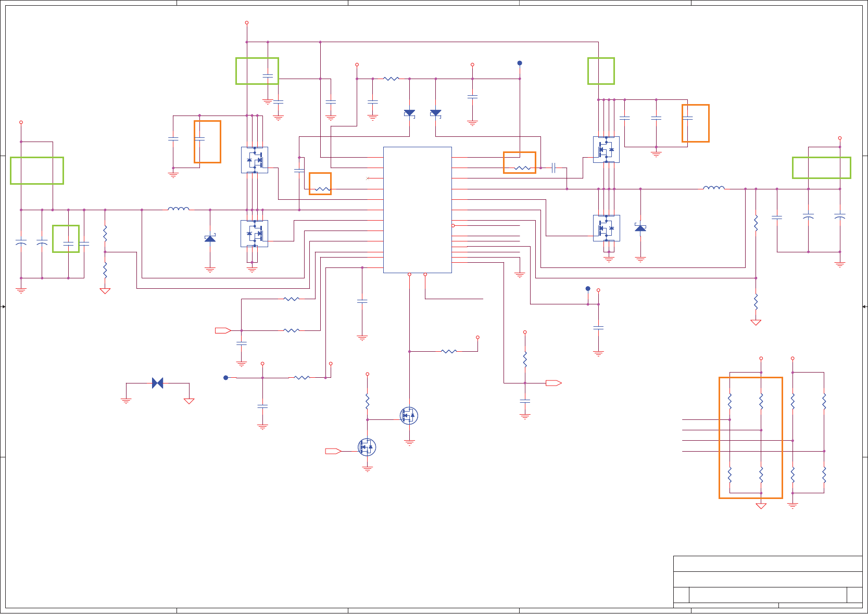Select the orange-boxed resistor left of the IC
This screenshot has height=614, width=868.
click(x=320, y=184)
